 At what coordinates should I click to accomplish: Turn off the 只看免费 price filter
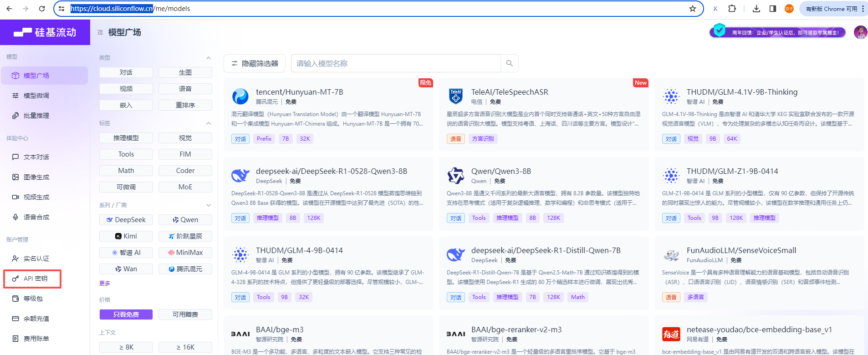pyautogui.click(x=126, y=314)
